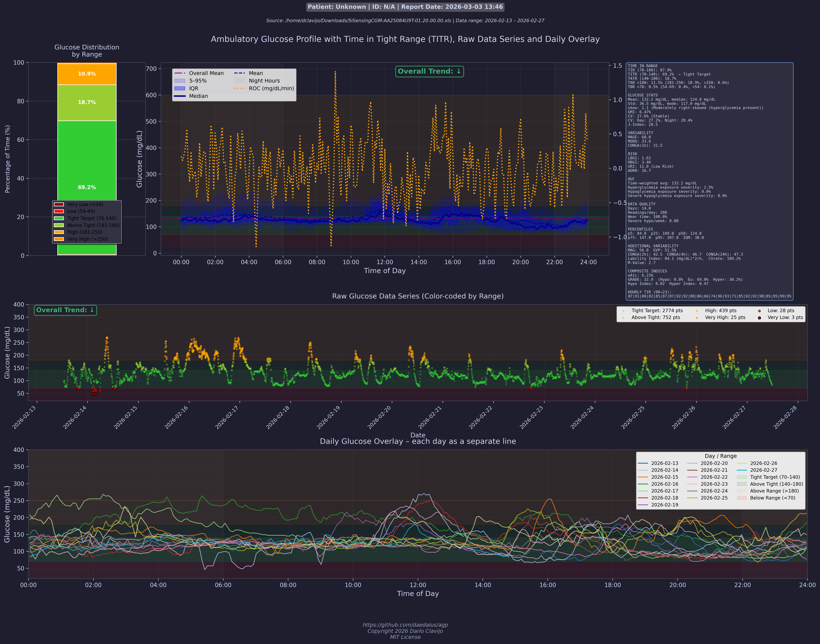This screenshot has height=644, width=820.
Task: Click the Overall Trend badge in AGP chart
Action: pyautogui.click(x=429, y=71)
